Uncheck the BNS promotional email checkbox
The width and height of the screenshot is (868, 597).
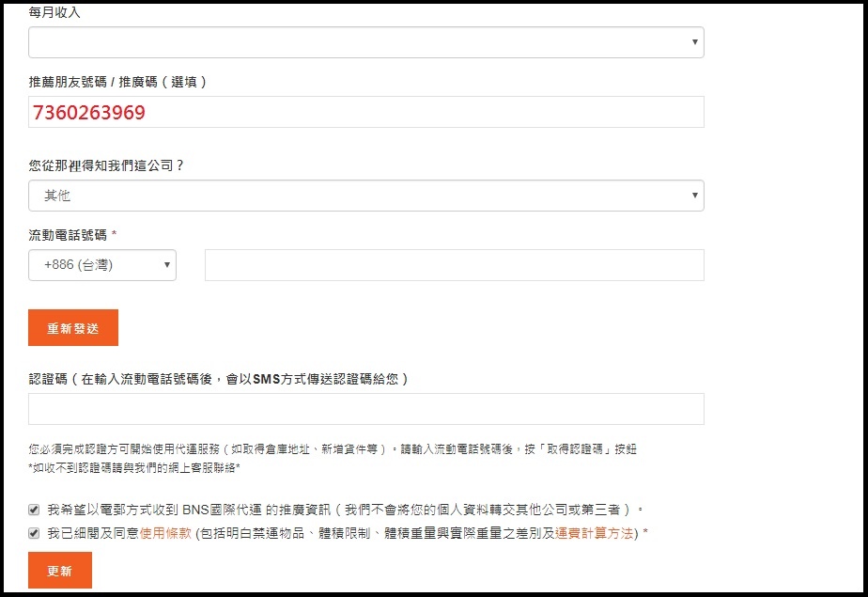click(x=35, y=511)
